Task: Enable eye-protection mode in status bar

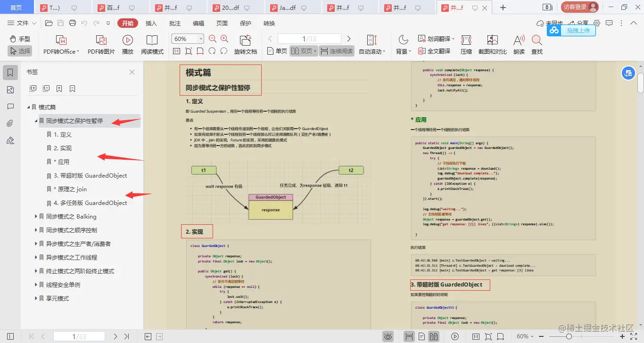Action: pyautogui.click(x=388, y=336)
